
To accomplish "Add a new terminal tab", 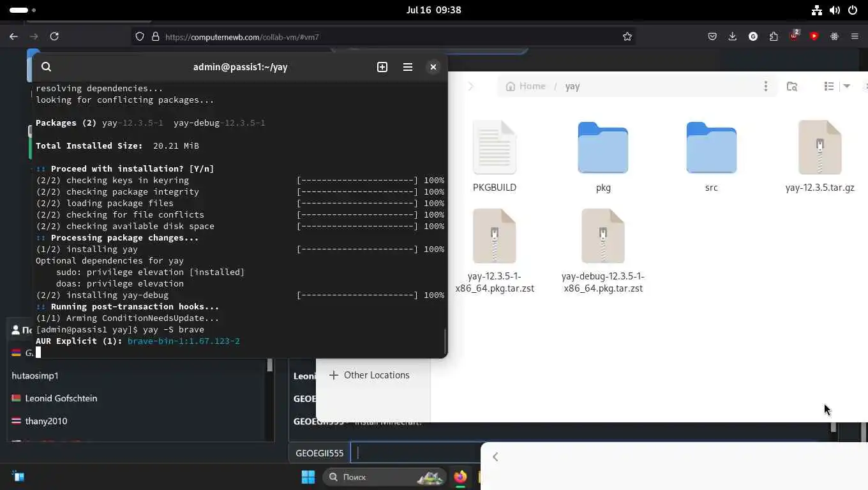I will tap(382, 67).
